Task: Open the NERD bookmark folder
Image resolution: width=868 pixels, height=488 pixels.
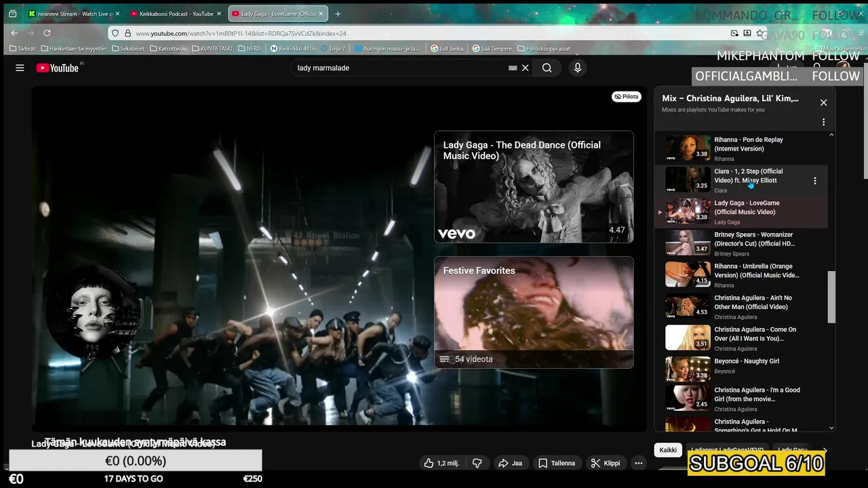Action: coord(249,49)
